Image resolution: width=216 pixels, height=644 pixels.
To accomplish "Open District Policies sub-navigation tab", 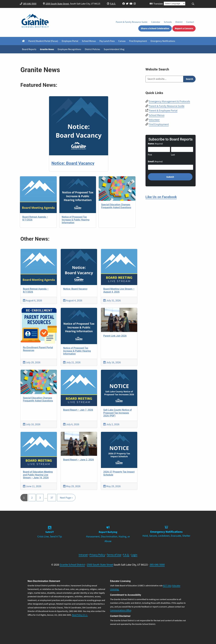I will (x=92, y=49).
